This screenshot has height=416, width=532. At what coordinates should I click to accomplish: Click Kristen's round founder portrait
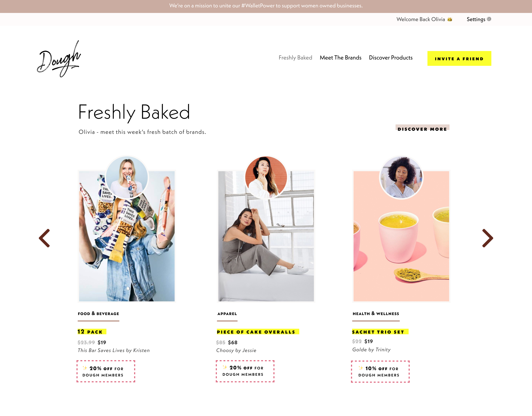coord(127,177)
